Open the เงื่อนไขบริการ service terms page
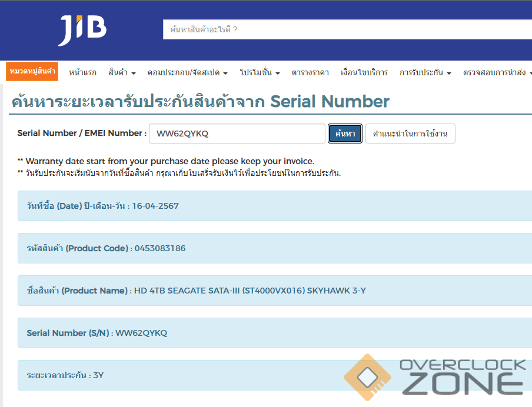Viewport: 532px width, 407px height. click(x=364, y=72)
